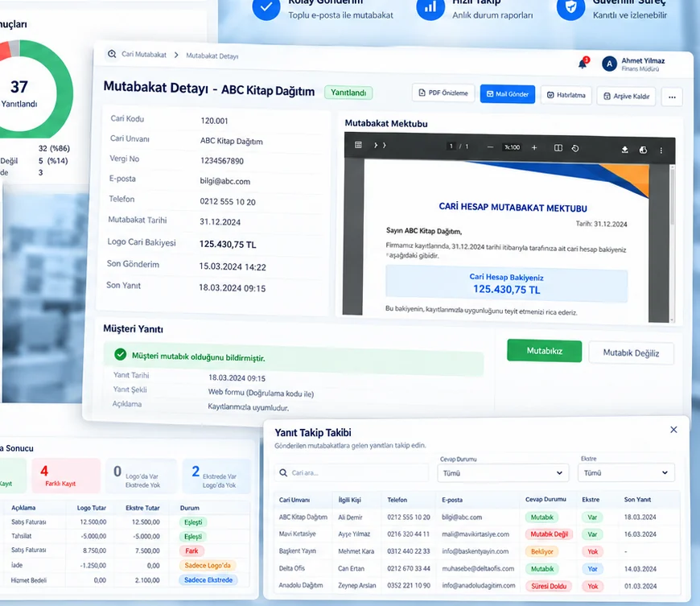
Task: Switch PDF viewer to two-page view
Action: point(558,148)
